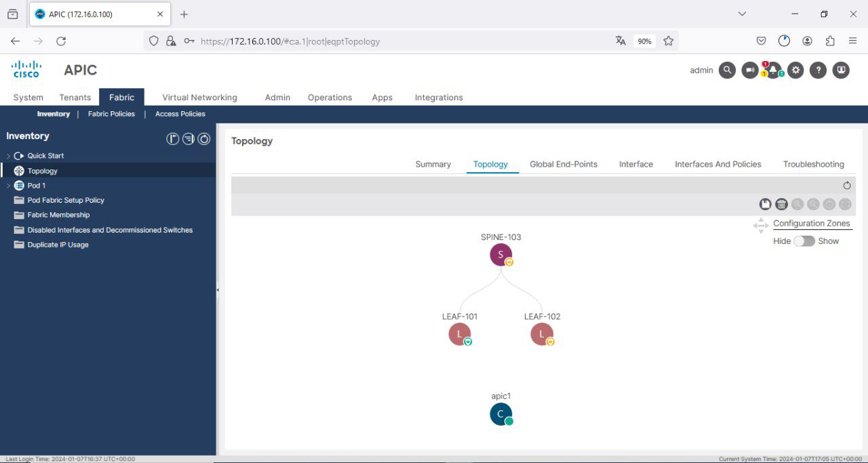Click the notifications bell icon
This screenshot has width=868, height=463.
click(772, 70)
